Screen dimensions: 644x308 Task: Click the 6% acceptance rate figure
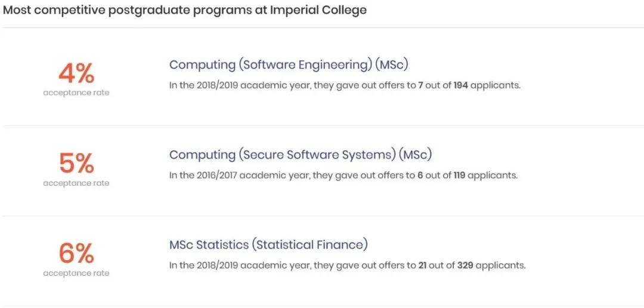[76, 254]
